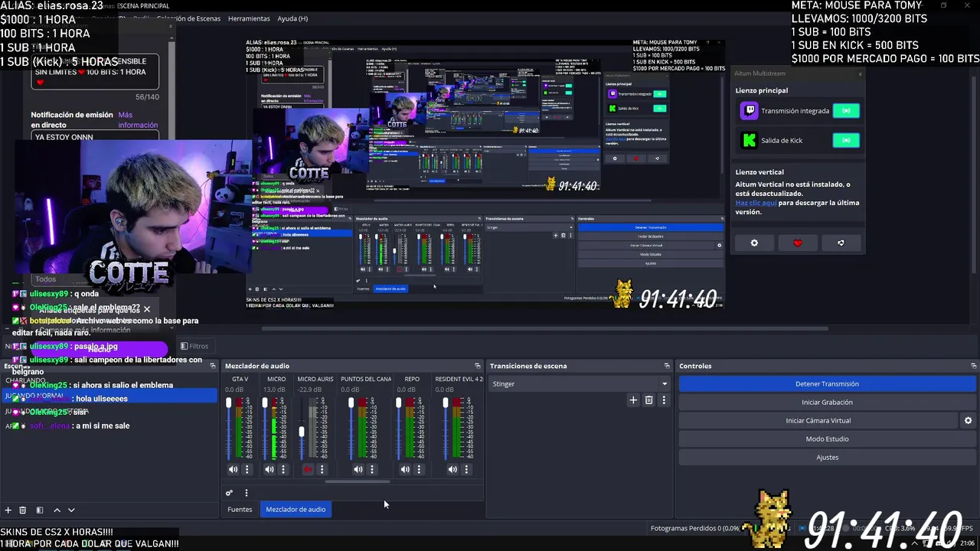The height and width of the screenshot is (551, 980).
Task: Click the 'YA ESTOY ONNN' notification field
Action: coord(95,137)
